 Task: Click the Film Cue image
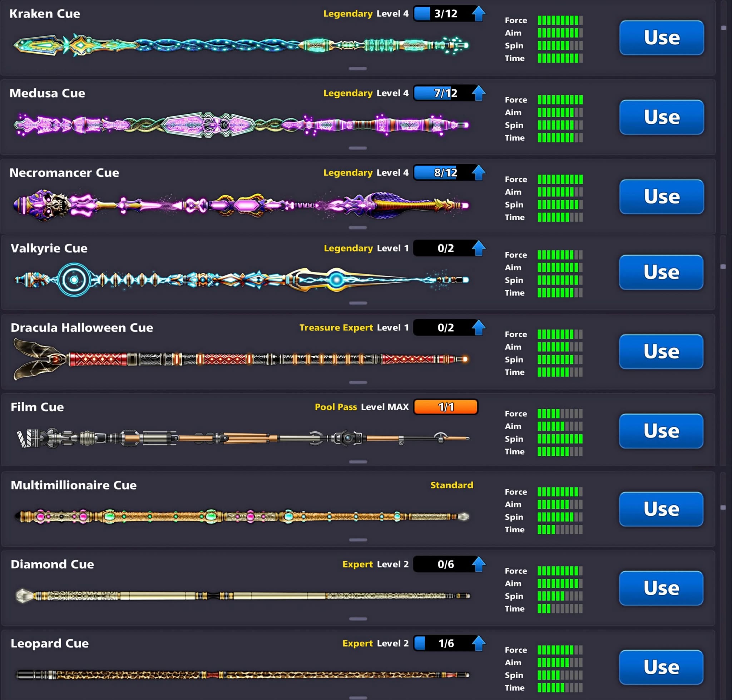pyautogui.click(x=242, y=438)
